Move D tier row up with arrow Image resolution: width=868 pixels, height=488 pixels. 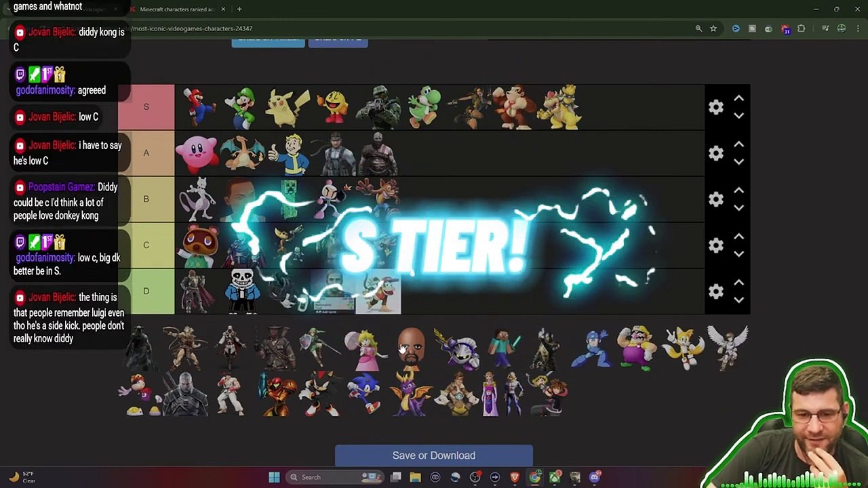coord(738,283)
